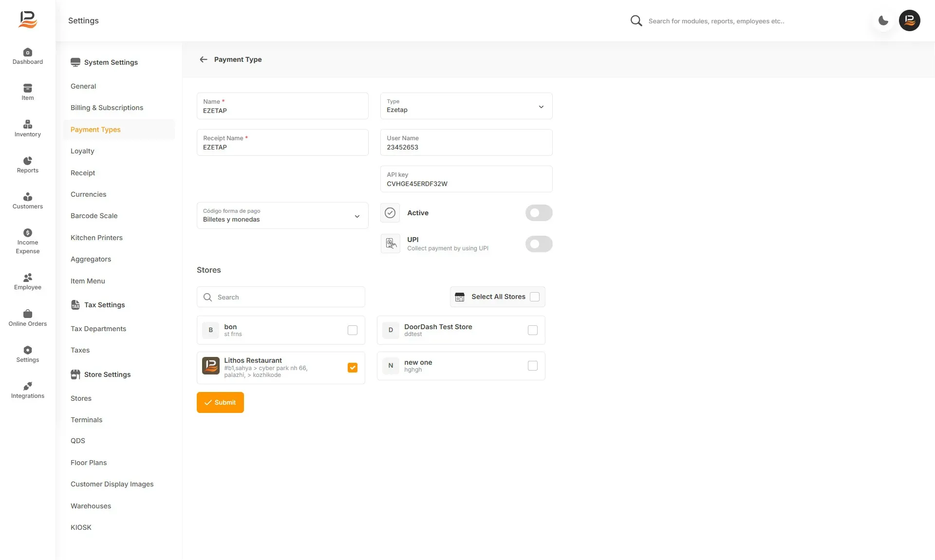This screenshot has height=560, width=935.
Task: Open Integrations plug icon
Action: click(28, 386)
